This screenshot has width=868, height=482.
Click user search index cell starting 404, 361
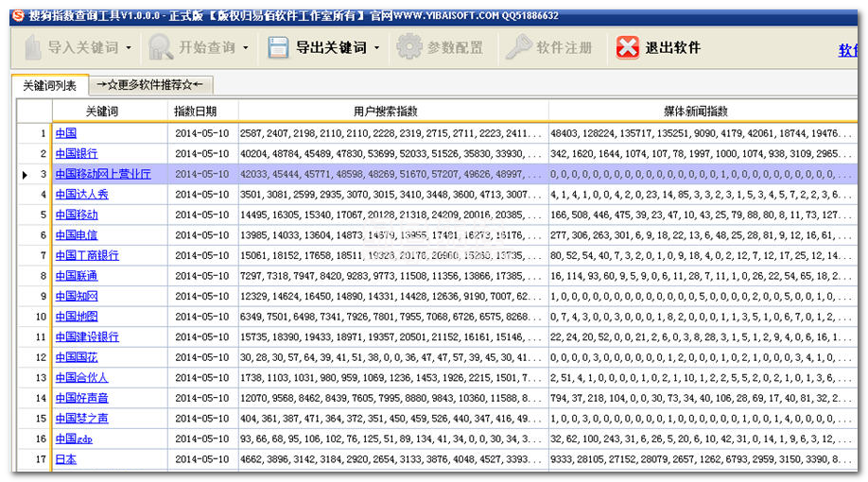click(393, 419)
